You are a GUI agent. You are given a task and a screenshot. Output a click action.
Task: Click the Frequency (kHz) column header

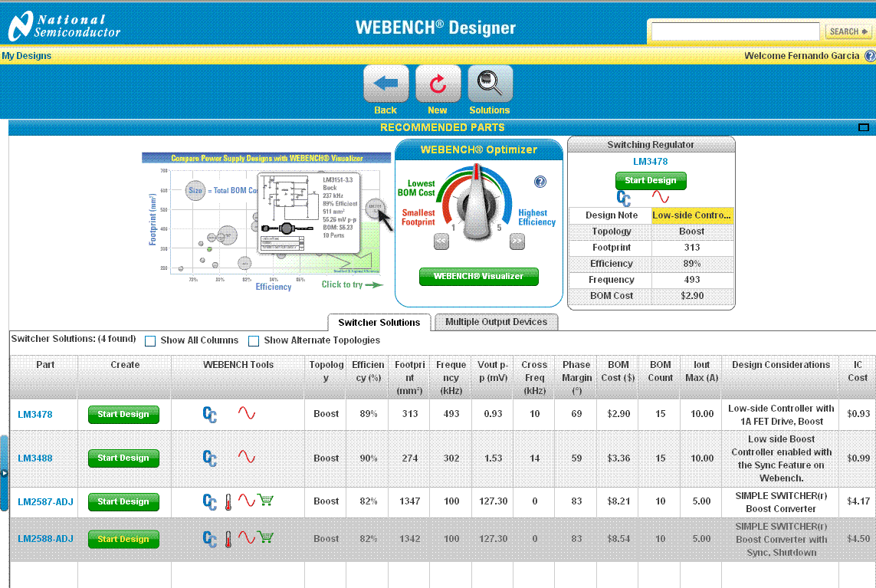(x=451, y=377)
